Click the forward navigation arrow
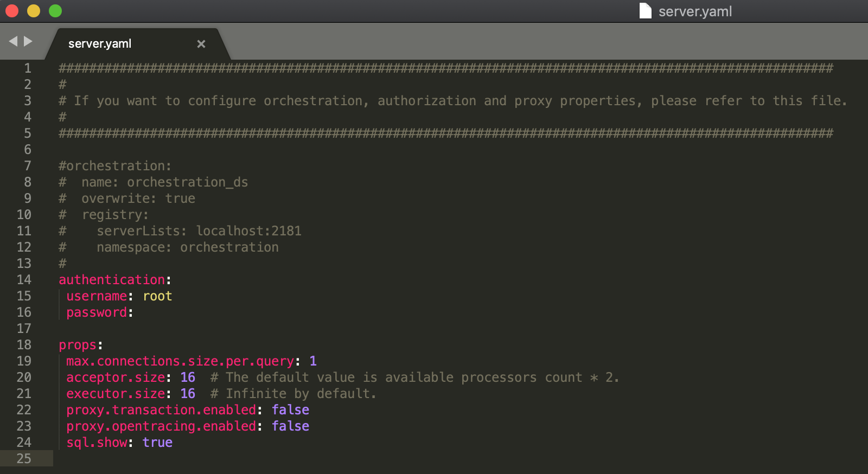 pyautogui.click(x=27, y=41)
